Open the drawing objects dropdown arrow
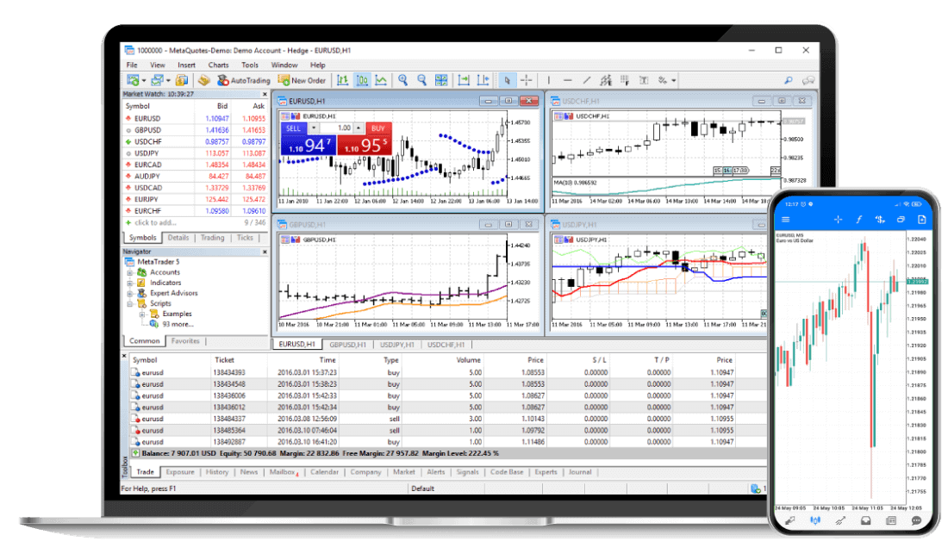Image resolution: width=948 pixels, height=560 pixels. [674, 80]
